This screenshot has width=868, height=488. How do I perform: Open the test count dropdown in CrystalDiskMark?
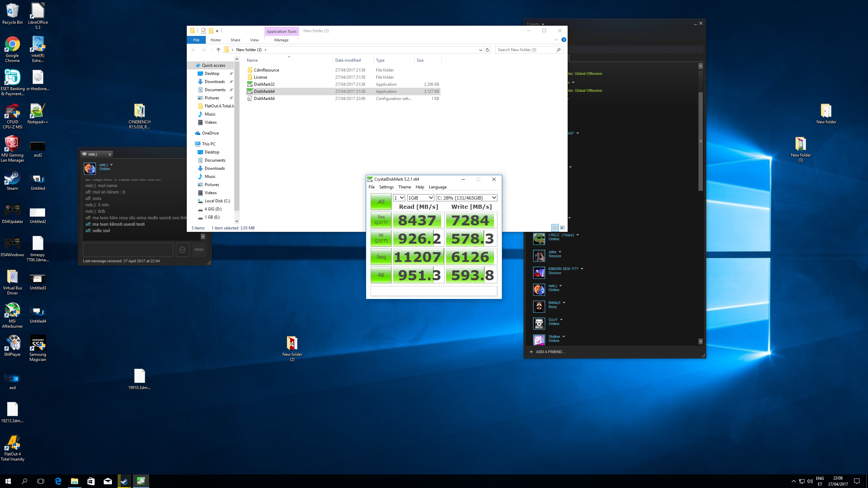[399, 198]
